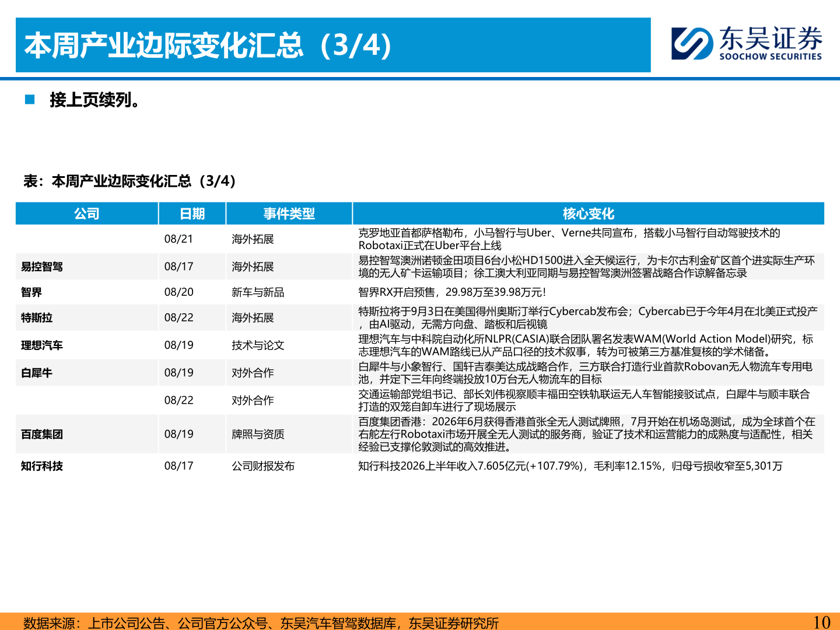Click the description about WAM(World Action Model)研究
This screenshot has width=840, height=630.
[x=586, y=345]
